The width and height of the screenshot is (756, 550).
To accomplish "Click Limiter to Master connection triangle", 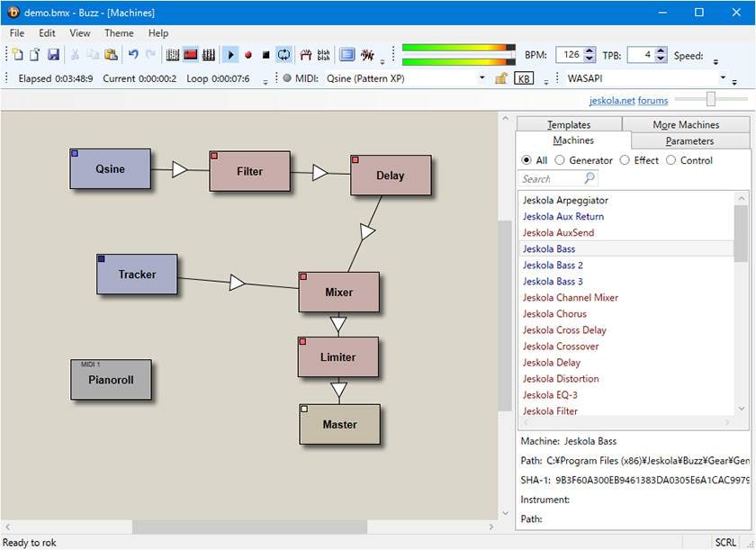I will pyautogui.click(x=339, y=390).
